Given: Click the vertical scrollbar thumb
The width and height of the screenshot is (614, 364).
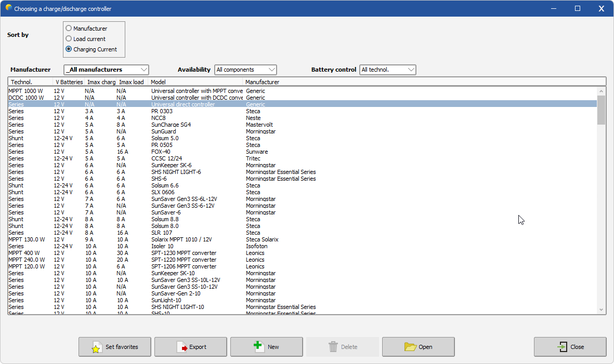Looking at the screenshot, I should [601, 110].
